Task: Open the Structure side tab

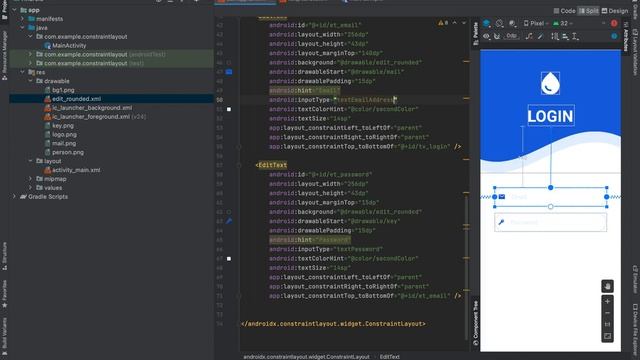Action: [4, 256]
